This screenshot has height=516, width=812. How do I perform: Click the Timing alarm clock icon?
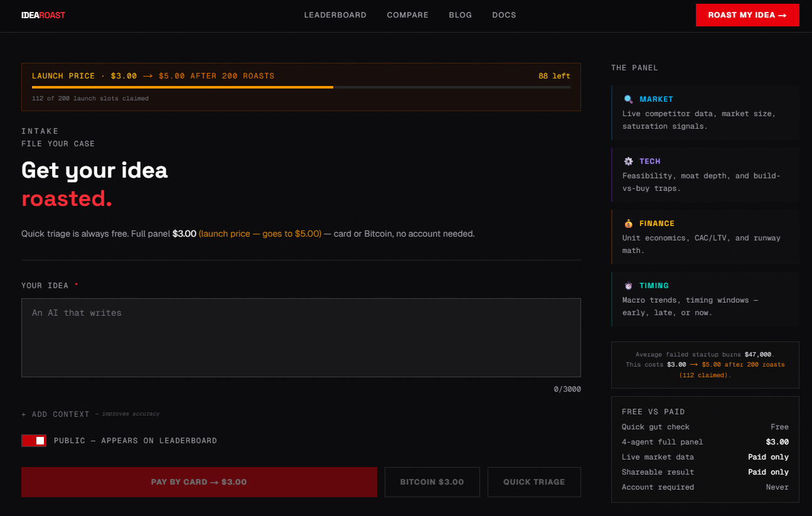(x=628, y=286)
